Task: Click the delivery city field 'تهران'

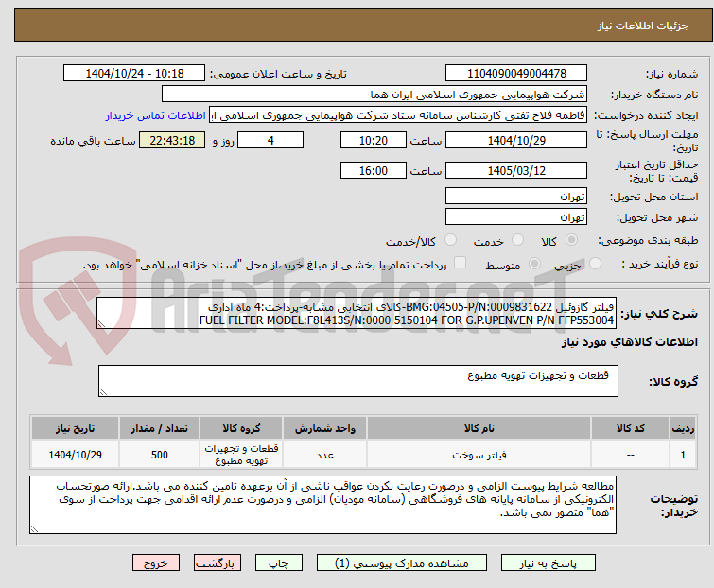Action: click(516, 217)
